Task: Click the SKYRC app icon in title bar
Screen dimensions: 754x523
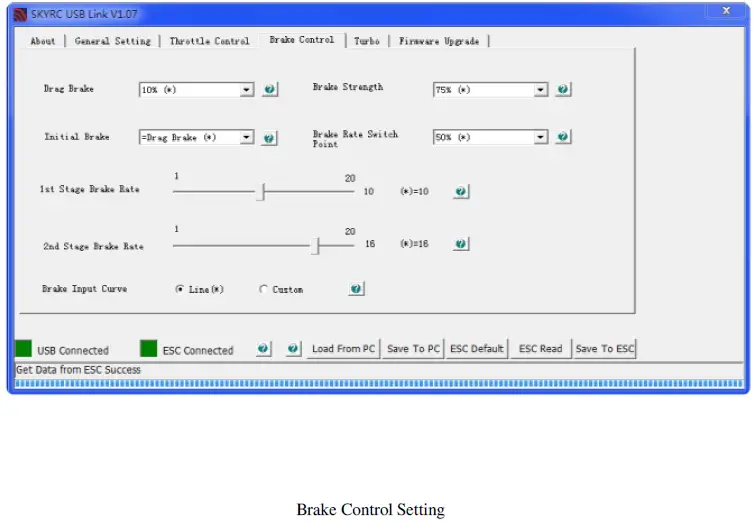Action: (x=20, y=14)
